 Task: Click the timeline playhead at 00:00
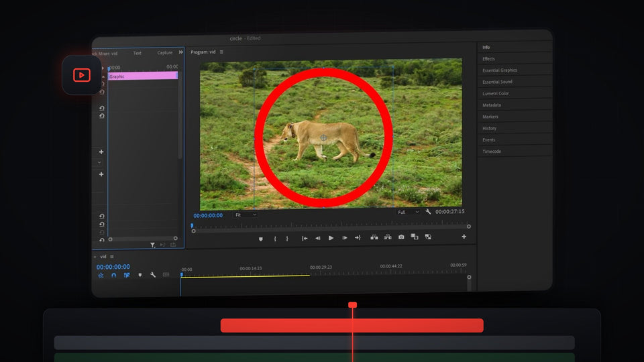(x=181, y=275)
